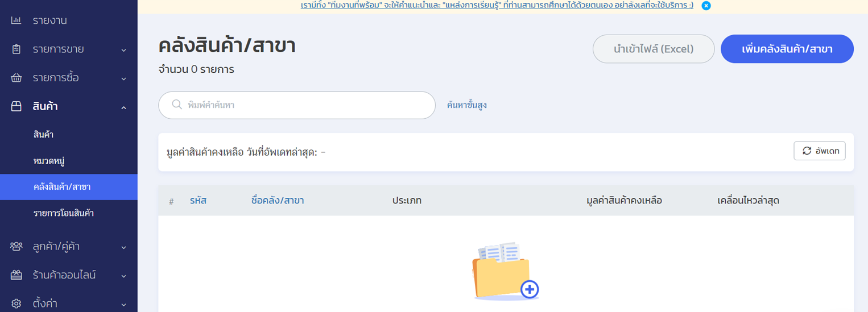This screenshot has width=868, height=312.
Task: Click the empty folder plus illustration
Action: 505,272
